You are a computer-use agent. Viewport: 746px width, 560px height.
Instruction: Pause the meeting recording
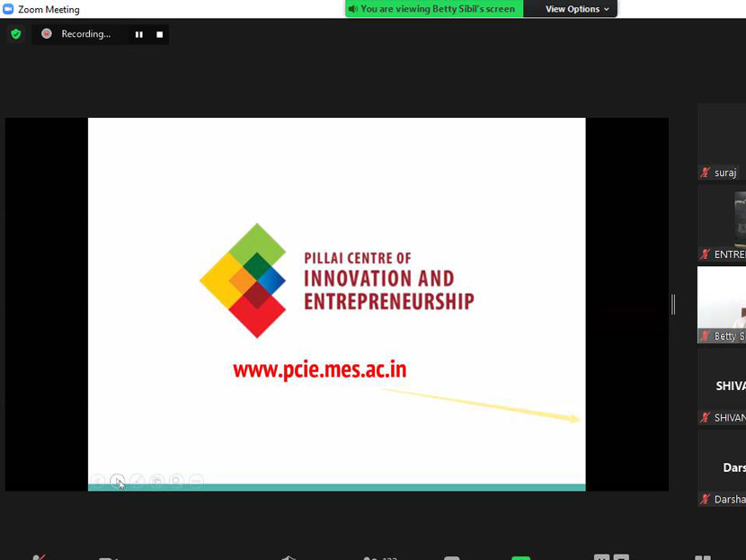pos(139,34)
